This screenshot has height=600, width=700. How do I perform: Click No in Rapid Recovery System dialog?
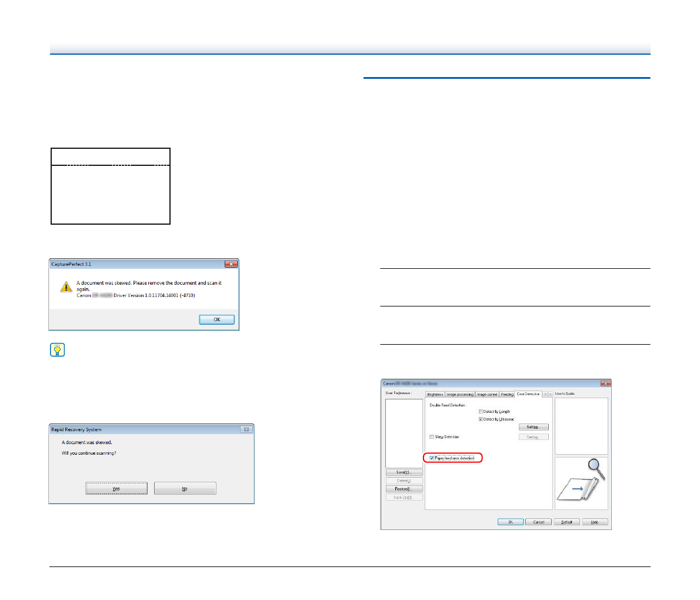point(185,489)
